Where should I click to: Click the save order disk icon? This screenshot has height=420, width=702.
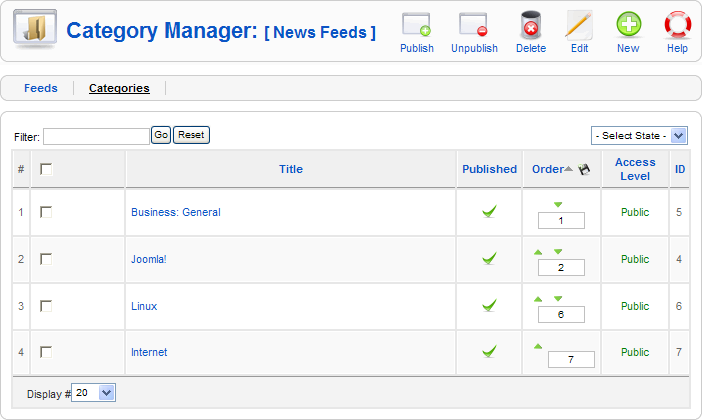584,170
